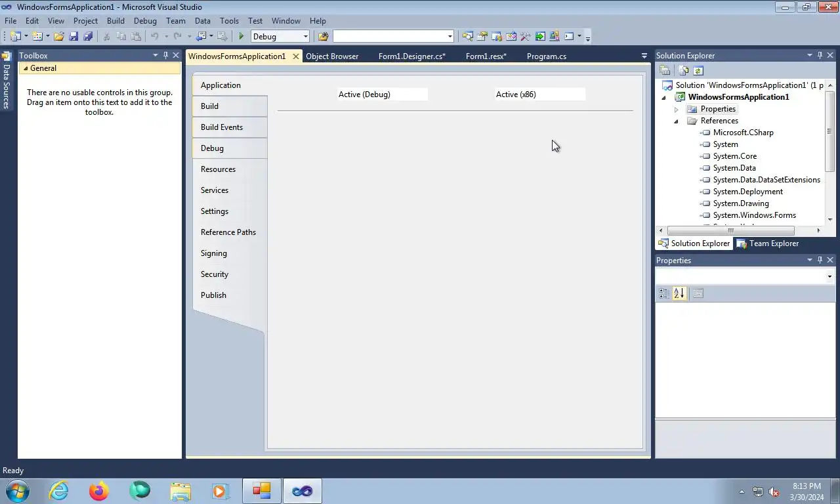Switch to the Form1.Designer.cs* tab
The width and height of the screenshot is (840, 504).
point(412,56)
